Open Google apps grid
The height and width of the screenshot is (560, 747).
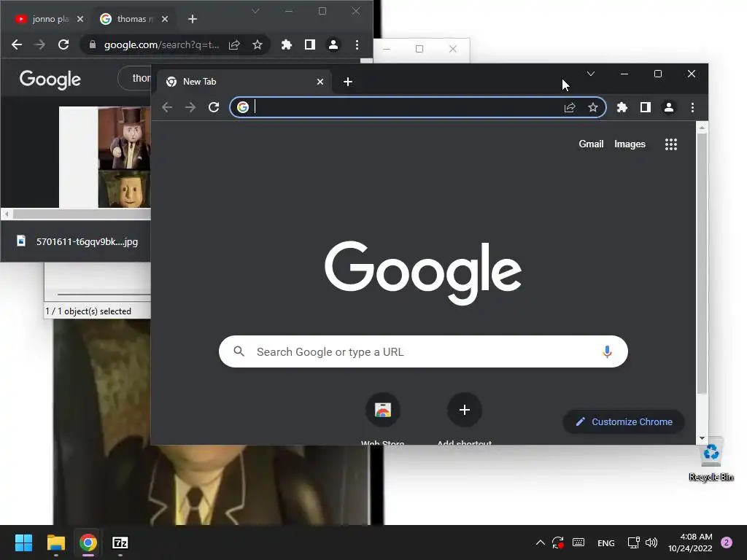(x=671, y=144)
